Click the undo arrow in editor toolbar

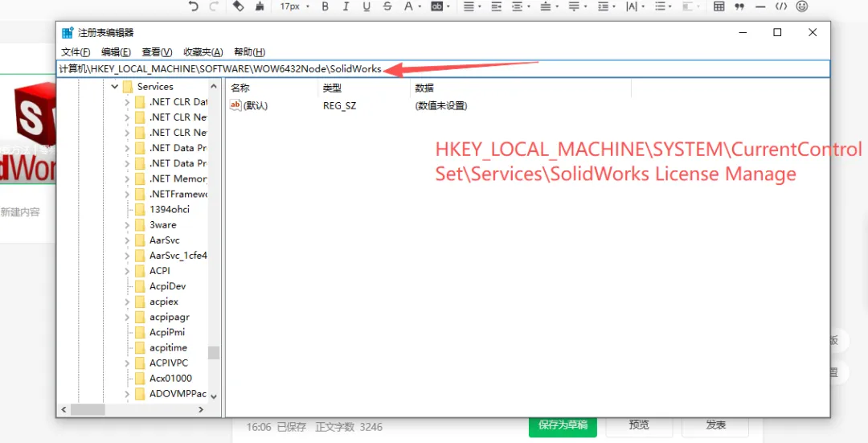(x=193, y=6)
